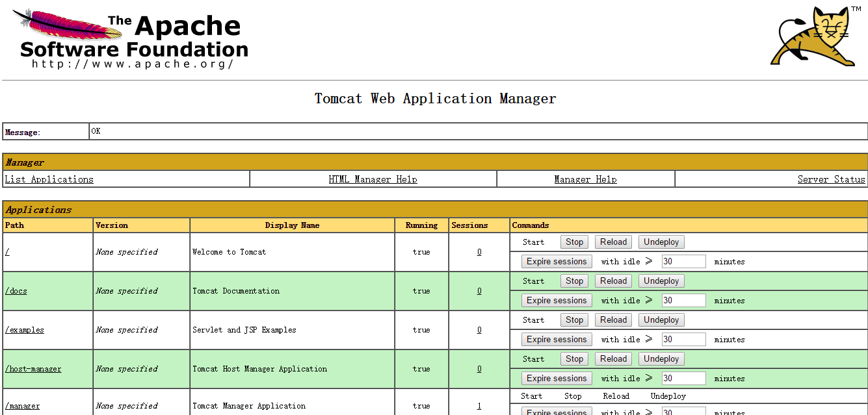This screenshot has width=868, height=415.
Task: Click 'true' running value for /examples
Action: 421,330
